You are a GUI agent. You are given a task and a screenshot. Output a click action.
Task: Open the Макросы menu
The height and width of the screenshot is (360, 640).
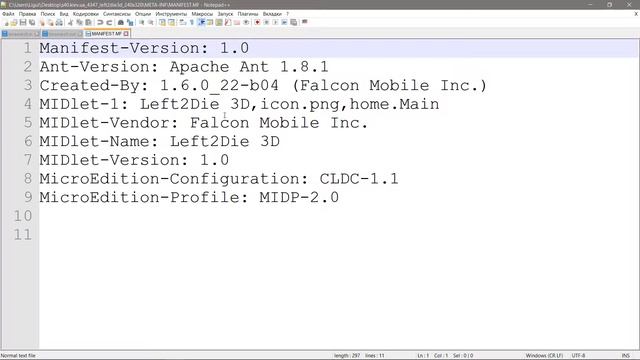tap(202, 14)
